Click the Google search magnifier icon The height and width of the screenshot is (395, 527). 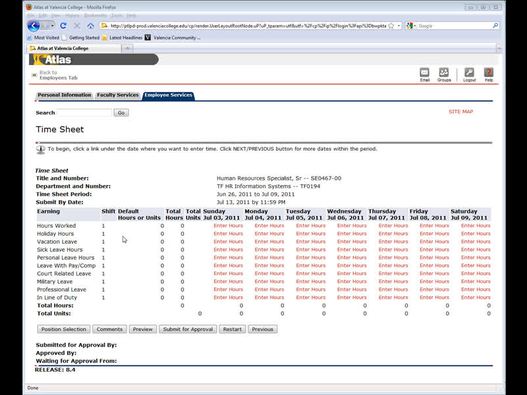[495, 26]
